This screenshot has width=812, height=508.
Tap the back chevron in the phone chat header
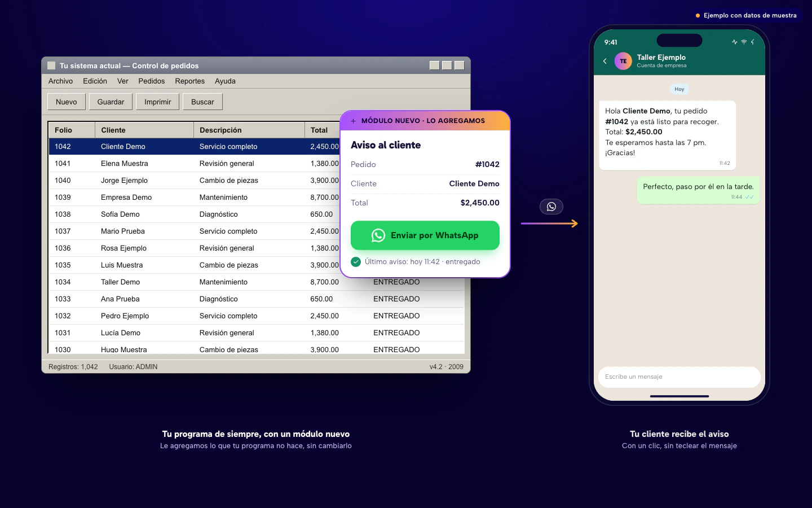(x=605, y=61)
